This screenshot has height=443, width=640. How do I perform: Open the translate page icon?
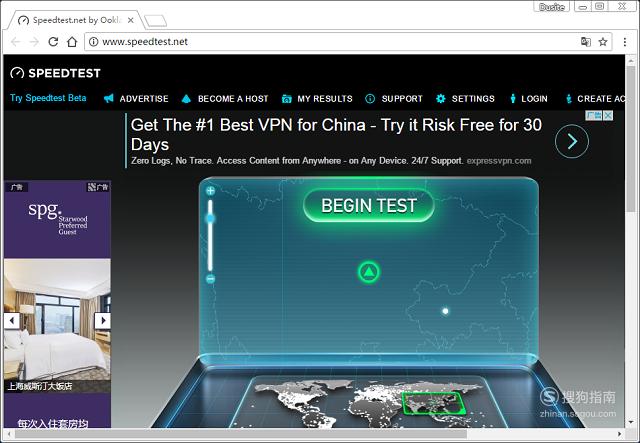(585, 42)
